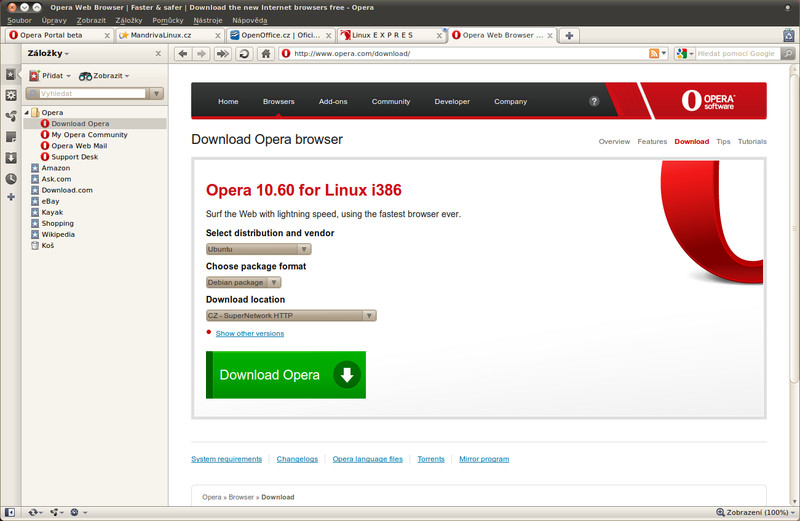
Task: Close the Záložky bookmarks panel
Action: [x=158, y=53]
